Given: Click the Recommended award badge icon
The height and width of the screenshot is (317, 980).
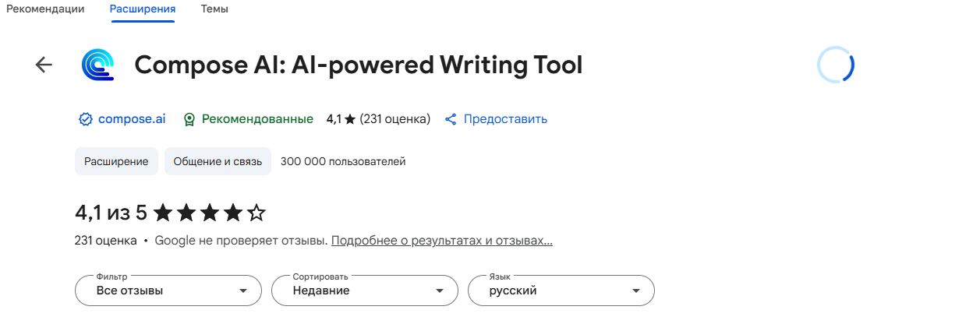Looking at the screenshot, I should [189, 119].
